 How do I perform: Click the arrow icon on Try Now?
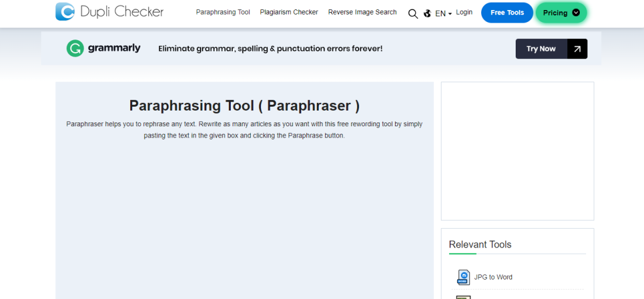click(x=577, y=49)
